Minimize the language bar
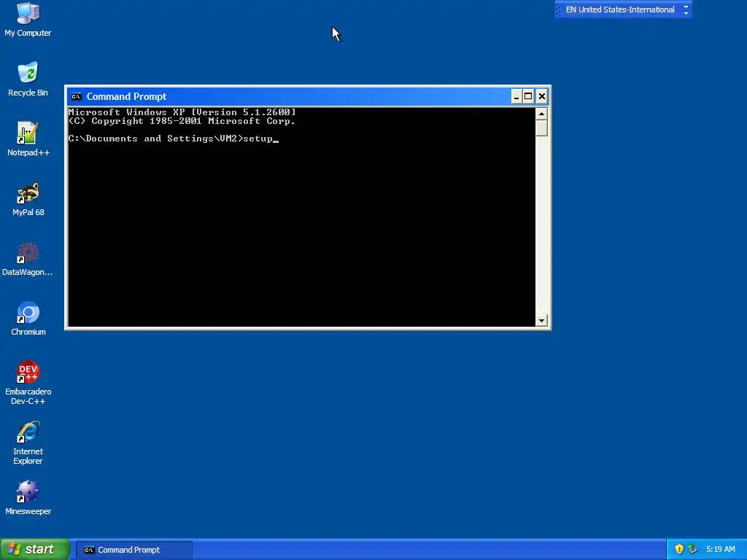The width and height of the screenshot is (747, 560). [x=686, y=6]
